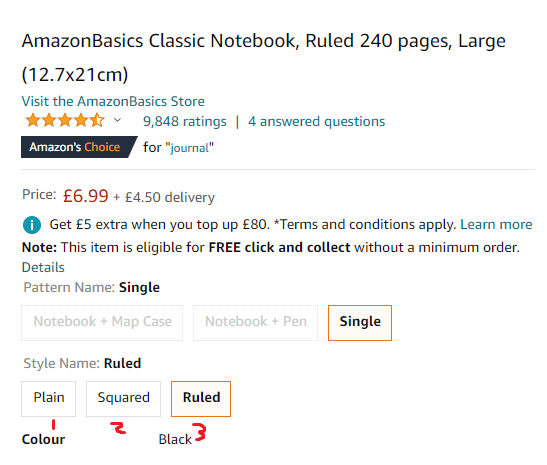Viewport: 547px width, 465px height.
Task: Open the click and collect Details link
Action: pyautogui.click(x=43, y=267)
